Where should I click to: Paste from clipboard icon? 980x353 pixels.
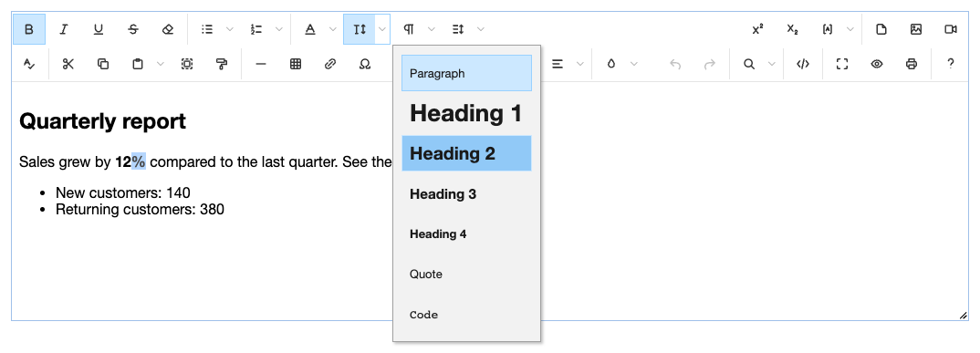click(x=138, y=64)
